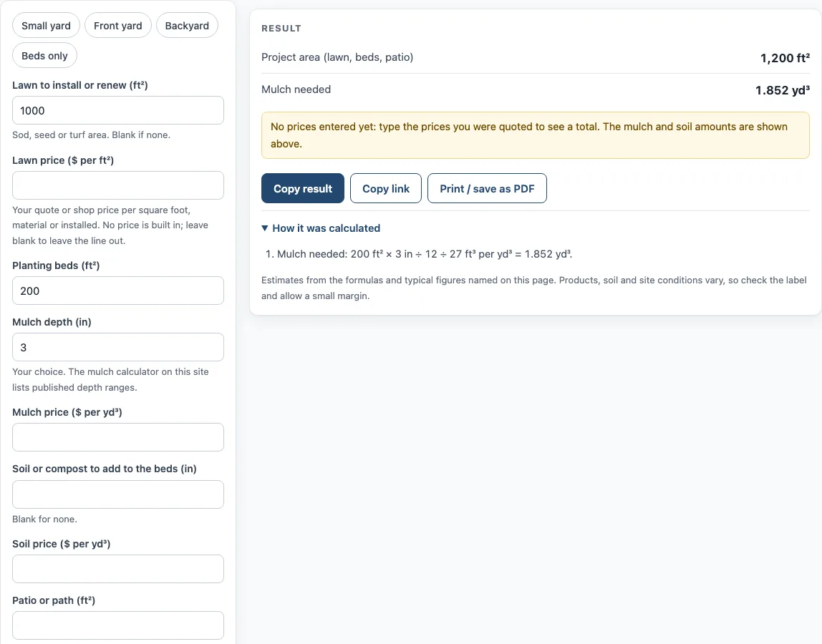The width and height of the screenshot is (822, 644).
Task: Select the Small yard preset
Action: pyautogui.click(x=46, y=26)
